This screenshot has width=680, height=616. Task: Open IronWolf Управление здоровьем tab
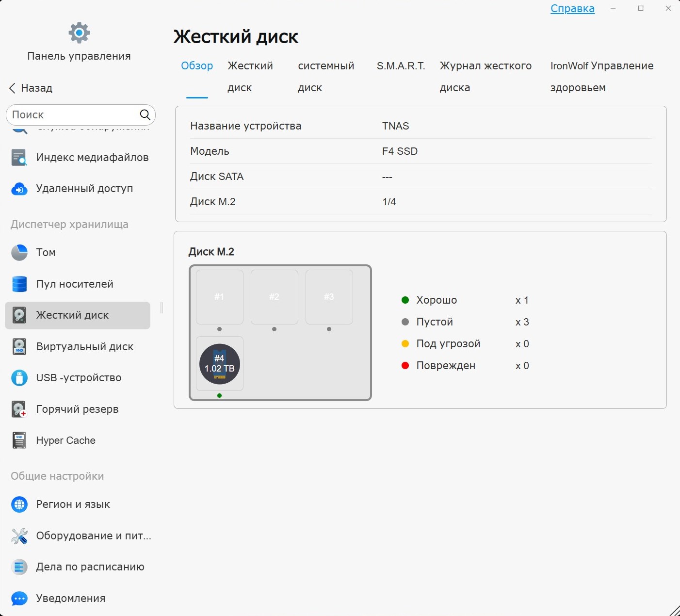(602, 77)
